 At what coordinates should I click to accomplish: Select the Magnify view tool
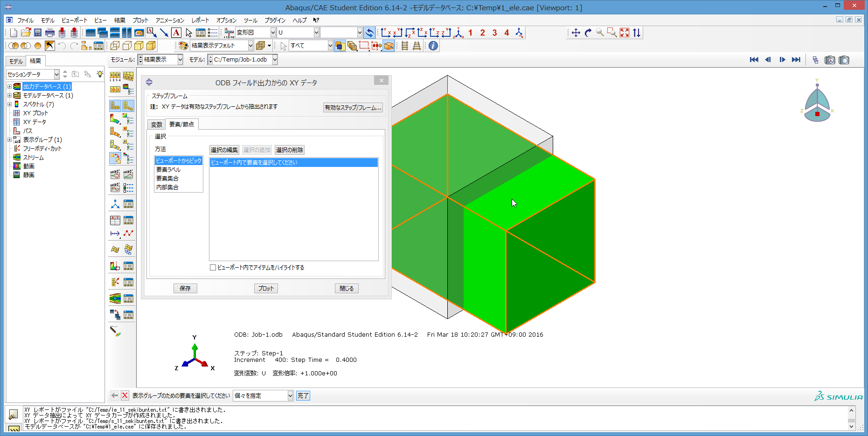tap(600, 33)
